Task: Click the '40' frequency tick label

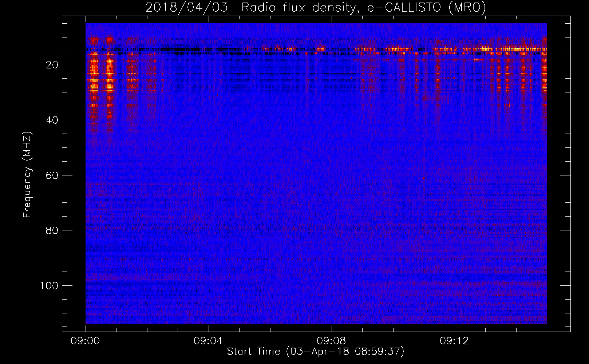Action: (x=52, y=120)
